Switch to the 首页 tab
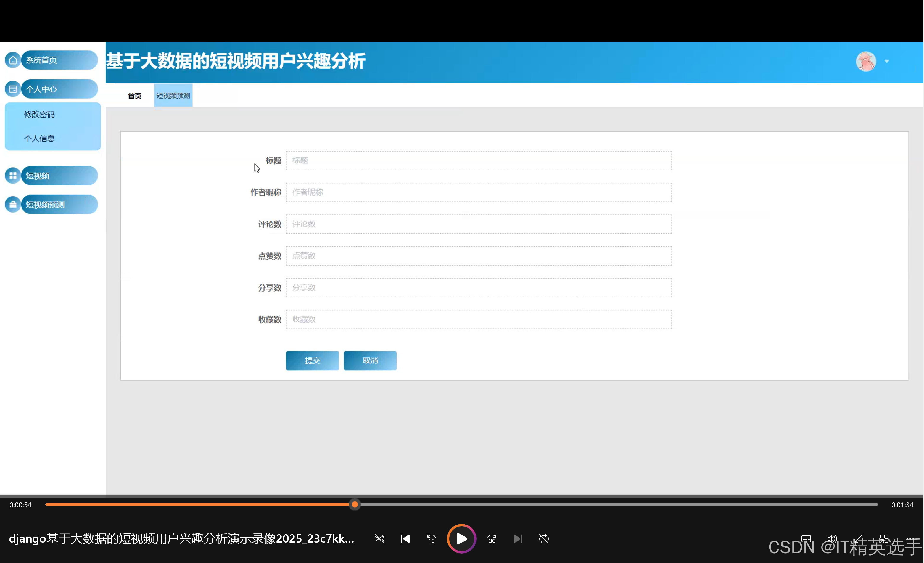 (135, 96)
